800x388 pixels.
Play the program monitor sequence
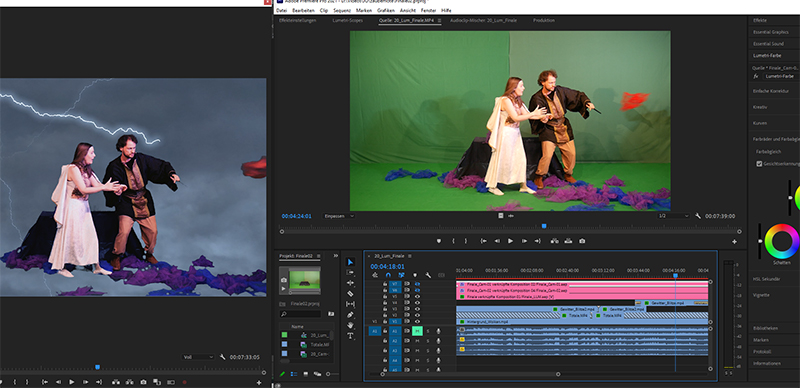71,382
